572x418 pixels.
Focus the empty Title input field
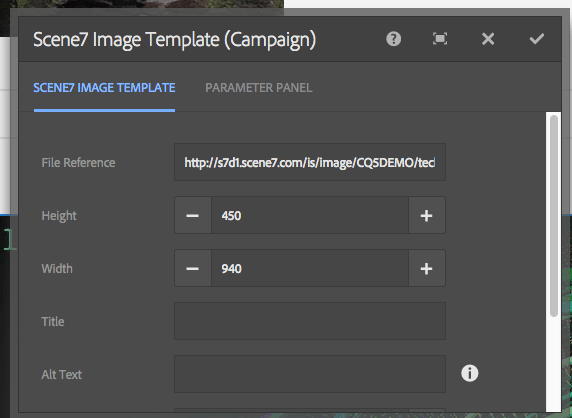310,321
